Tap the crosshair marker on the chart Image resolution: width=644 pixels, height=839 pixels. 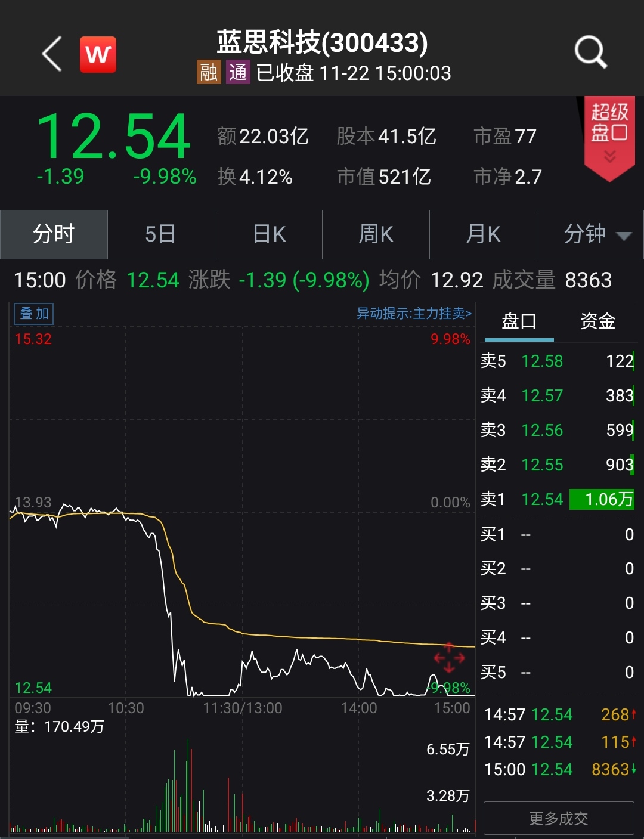click(450, 658)
